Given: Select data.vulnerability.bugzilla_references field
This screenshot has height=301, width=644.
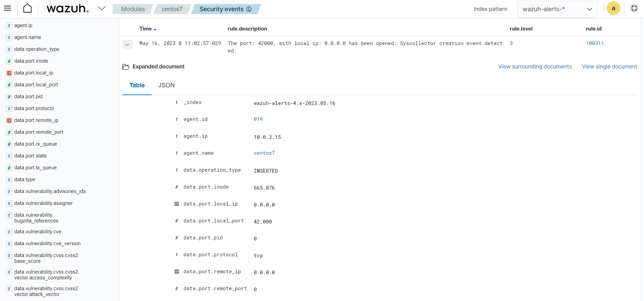Looking at the screenshot, I should [x=36, y=218].
